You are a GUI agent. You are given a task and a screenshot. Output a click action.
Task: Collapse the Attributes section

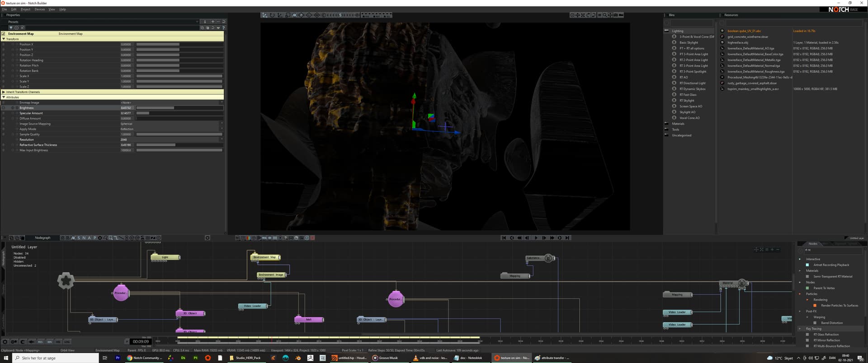(x=4, y=98)
